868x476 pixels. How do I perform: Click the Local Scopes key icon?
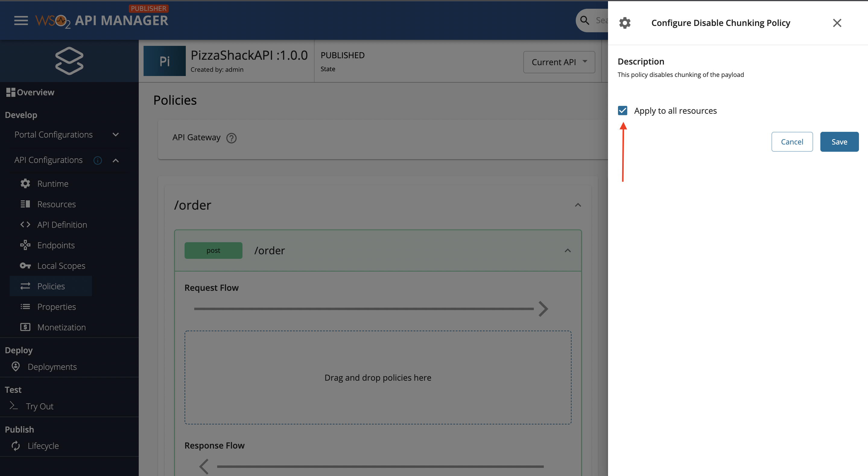[x=25, y=266]
